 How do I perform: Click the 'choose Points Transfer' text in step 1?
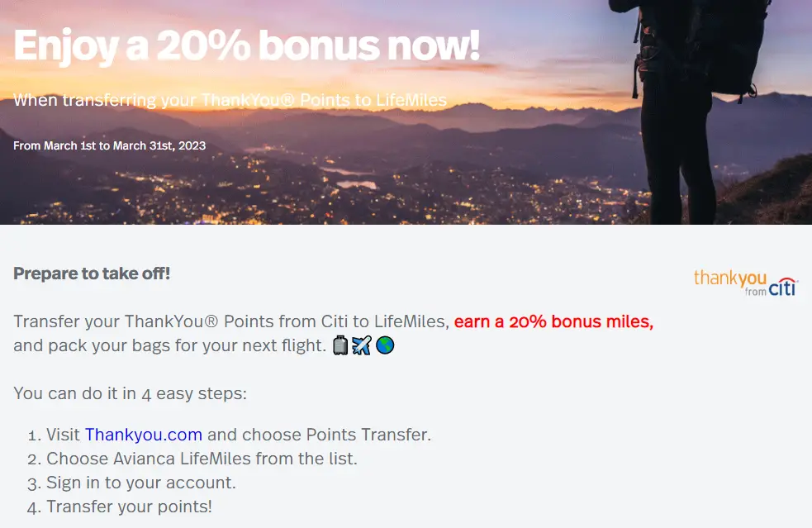[336, 434]
